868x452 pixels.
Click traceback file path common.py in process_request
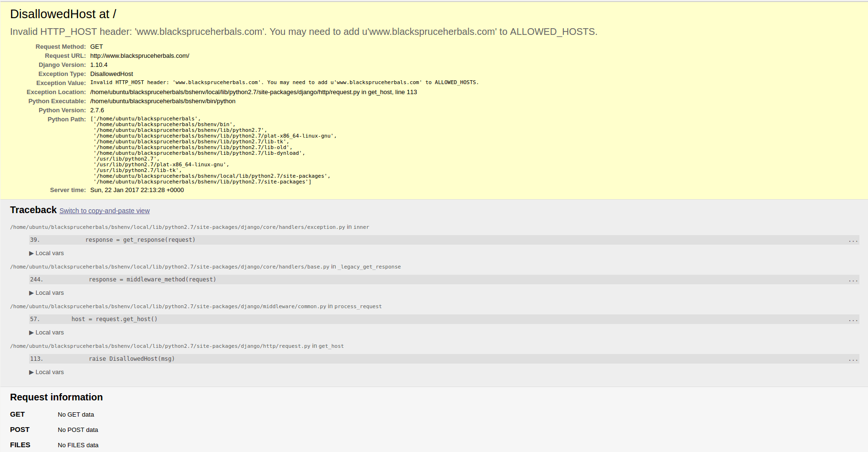tap(196, 306)
